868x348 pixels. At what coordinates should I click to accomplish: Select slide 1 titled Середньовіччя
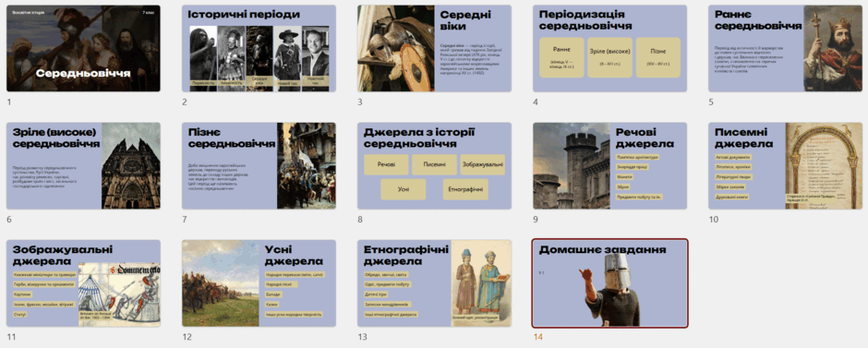click(83, 49)
